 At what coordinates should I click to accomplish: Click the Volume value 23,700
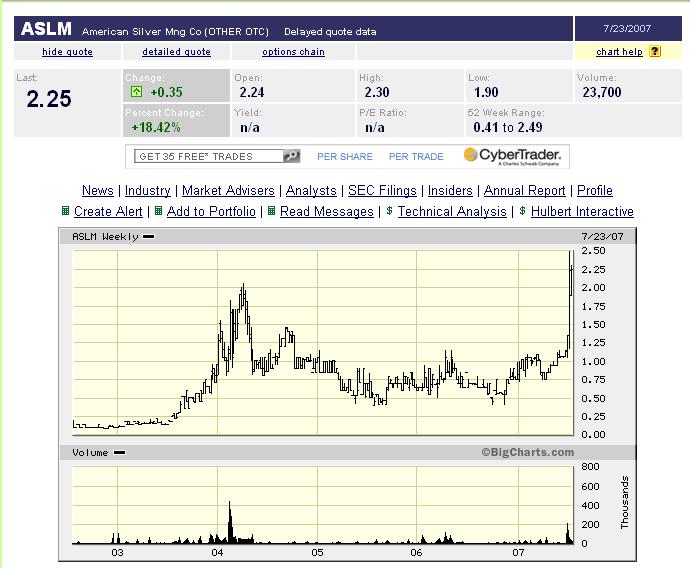[x=602, y=92]
